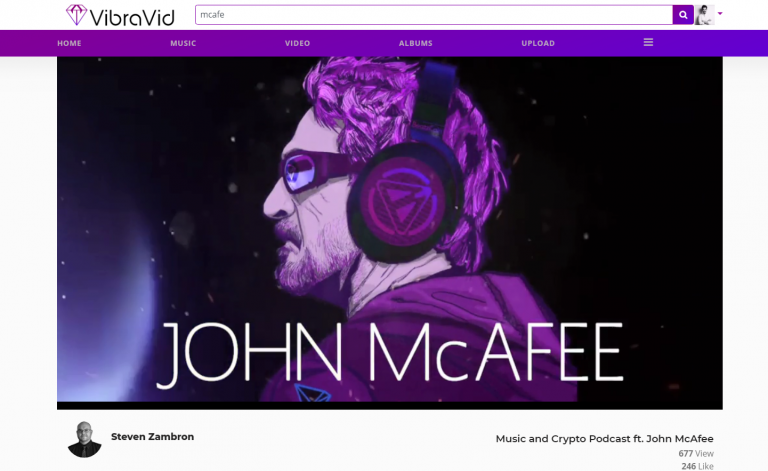Select the title 'Music and Crypto Podcast ft. John McAfee'
Screen dimensions: 768x471
604,439
